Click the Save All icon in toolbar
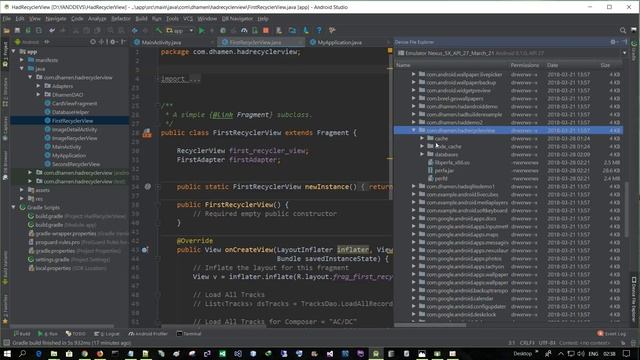Screen dimensions: 640x360 point(17,30)
